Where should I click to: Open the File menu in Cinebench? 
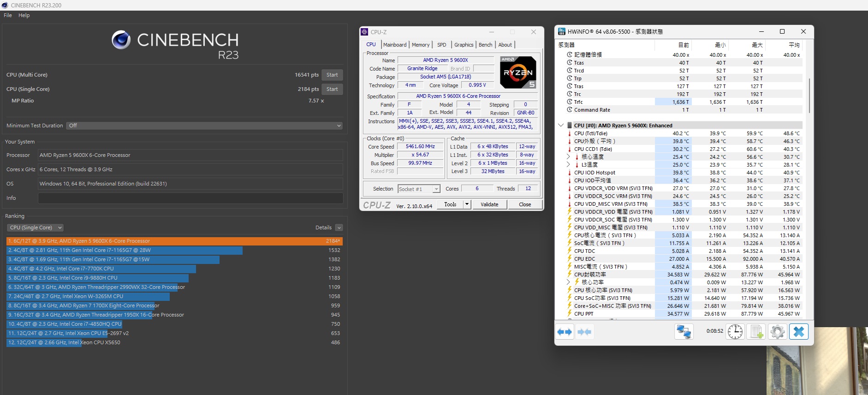tap(8, 15)
